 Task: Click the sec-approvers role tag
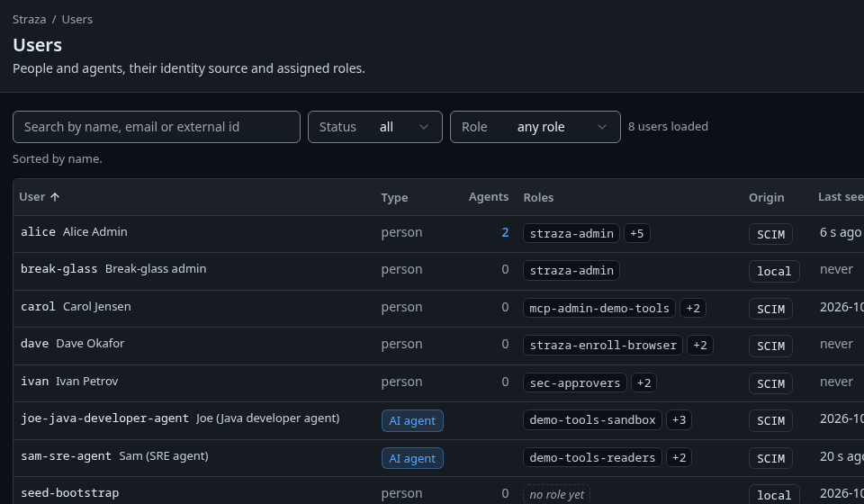coord(575,382)
